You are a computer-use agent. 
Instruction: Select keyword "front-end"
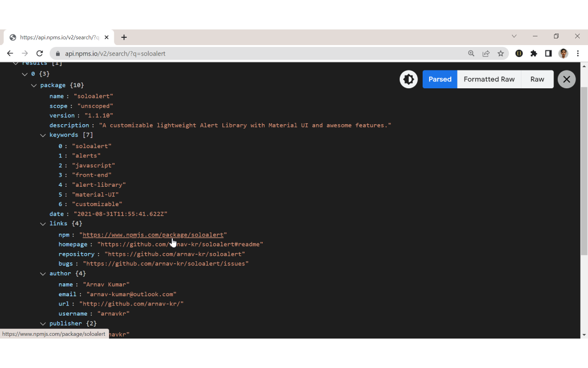(x=92, y=175)
